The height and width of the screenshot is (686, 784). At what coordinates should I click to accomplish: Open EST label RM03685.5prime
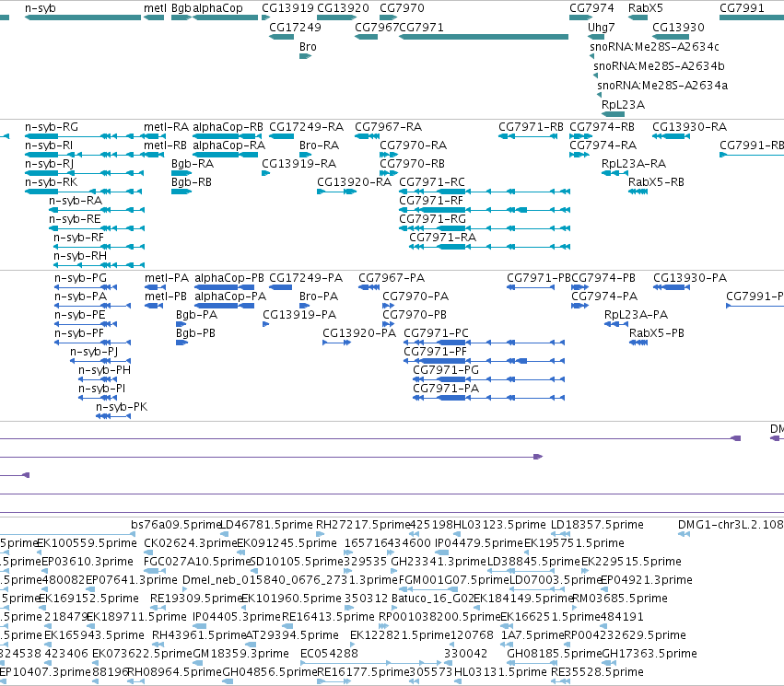pyautogui.click(x=620, y=599)
